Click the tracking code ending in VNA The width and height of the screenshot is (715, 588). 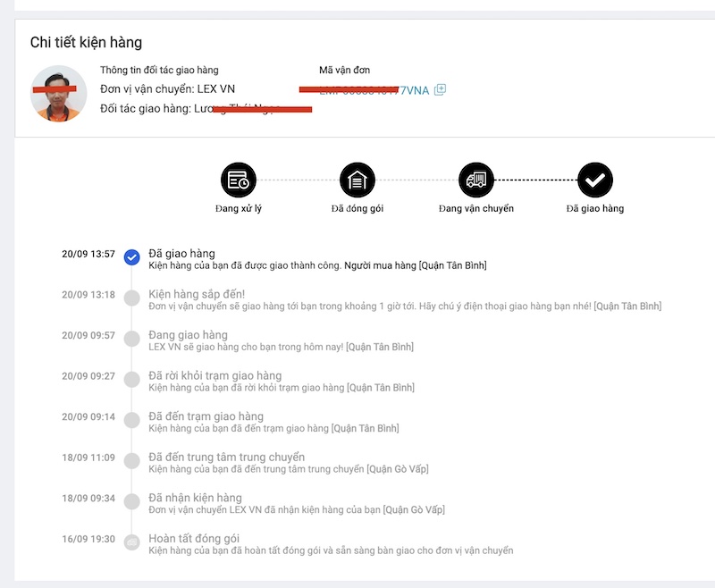[375, 90]
